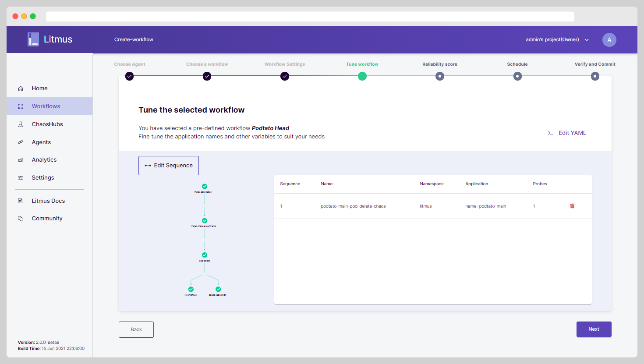This screenshot has height=364, width=644.
Task: Open the Edit YAML editor
Action: (x=566, y=133)
